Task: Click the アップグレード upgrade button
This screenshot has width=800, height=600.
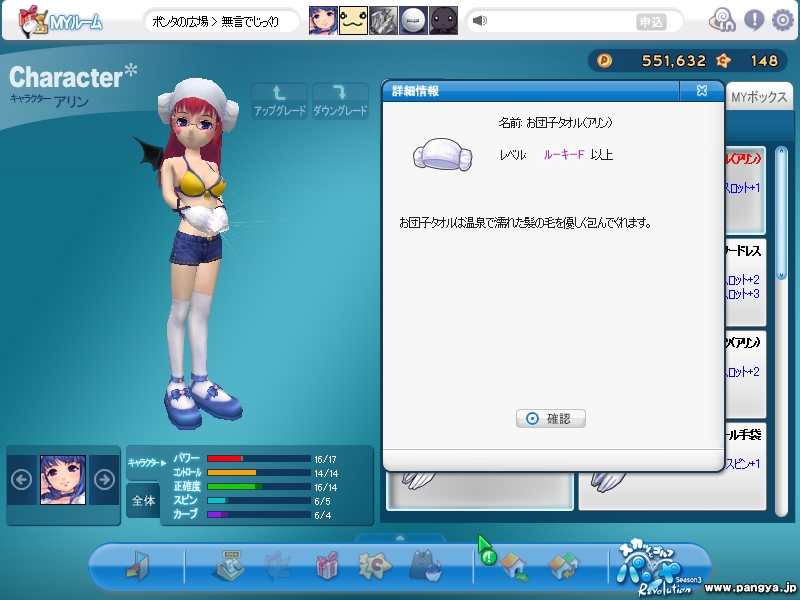Action: (280, 101)
